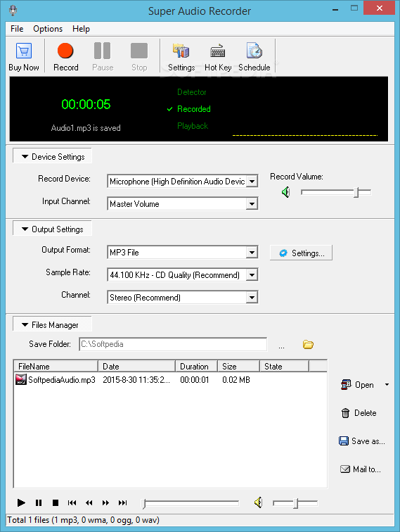
Task: Skip to next track in player
Action: click(x=123, y=503)
